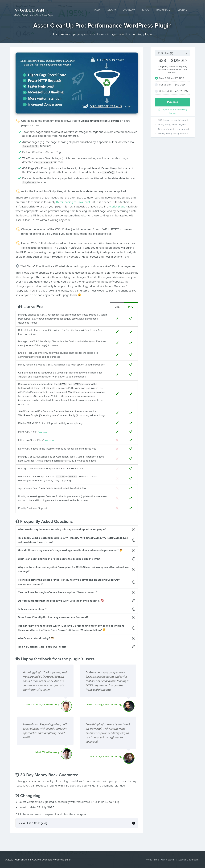Expand the 'What's your refund policy?' FAQ item

[x=77, y=638]
